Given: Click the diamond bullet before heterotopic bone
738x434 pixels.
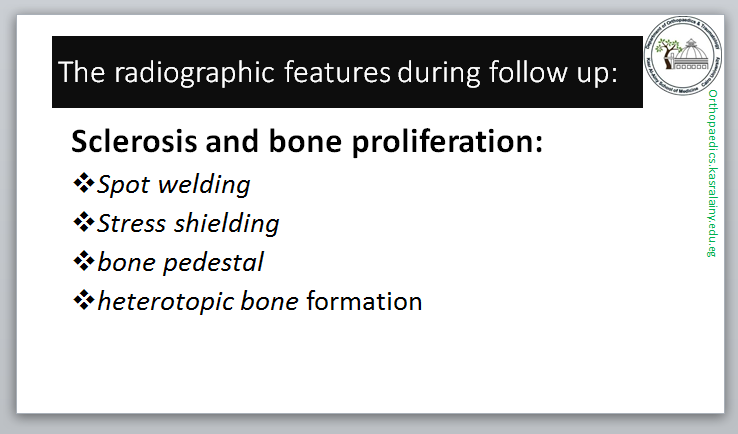Looking at the screenshot, I should pos(82,300).
